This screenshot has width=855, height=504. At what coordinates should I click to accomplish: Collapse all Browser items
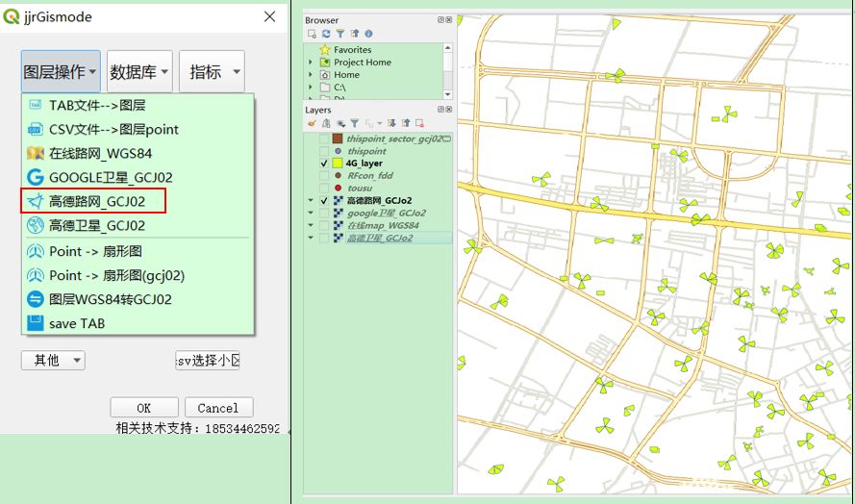pyautogui.click(x=355, y=34)
